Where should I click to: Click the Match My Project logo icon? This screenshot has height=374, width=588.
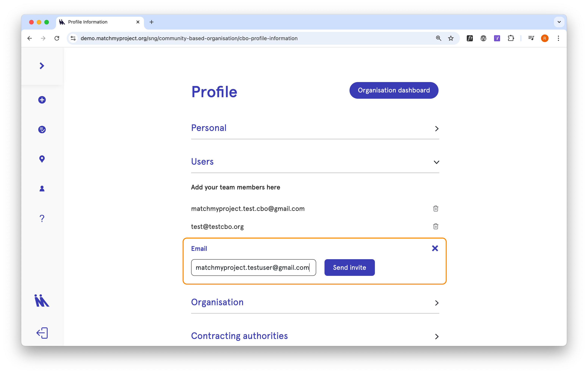(x=42, y=300)
